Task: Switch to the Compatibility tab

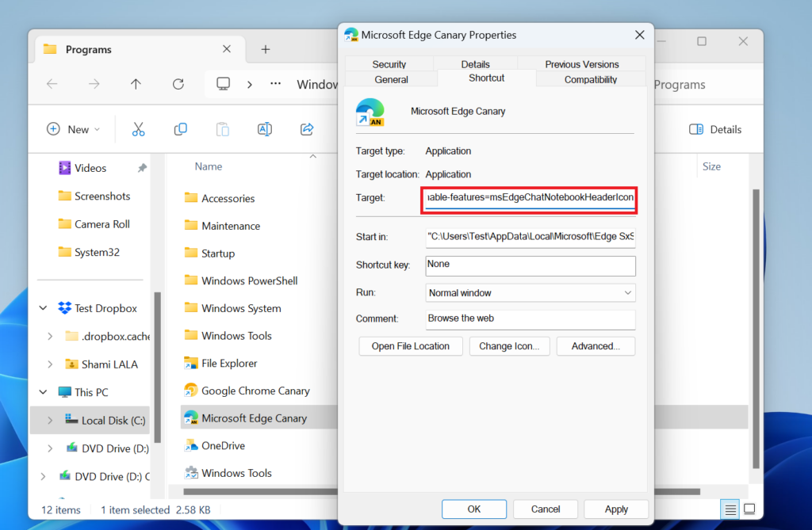Action: coord(590,79)
